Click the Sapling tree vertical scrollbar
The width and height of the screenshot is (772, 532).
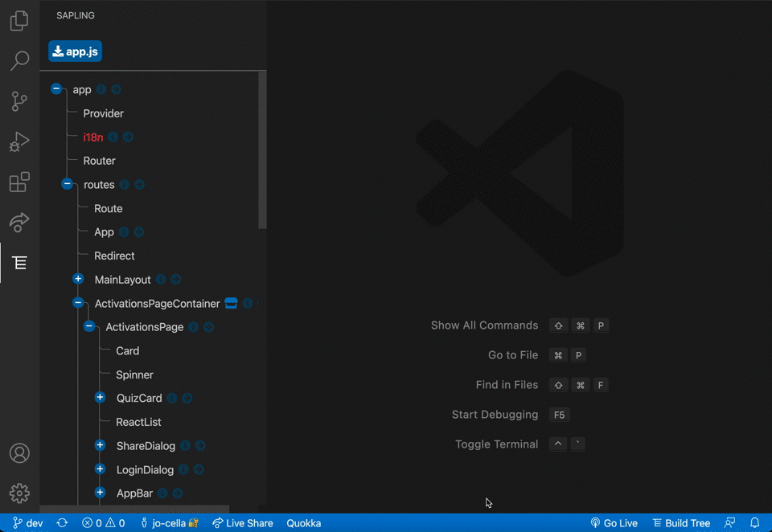(x=262, y=150)
